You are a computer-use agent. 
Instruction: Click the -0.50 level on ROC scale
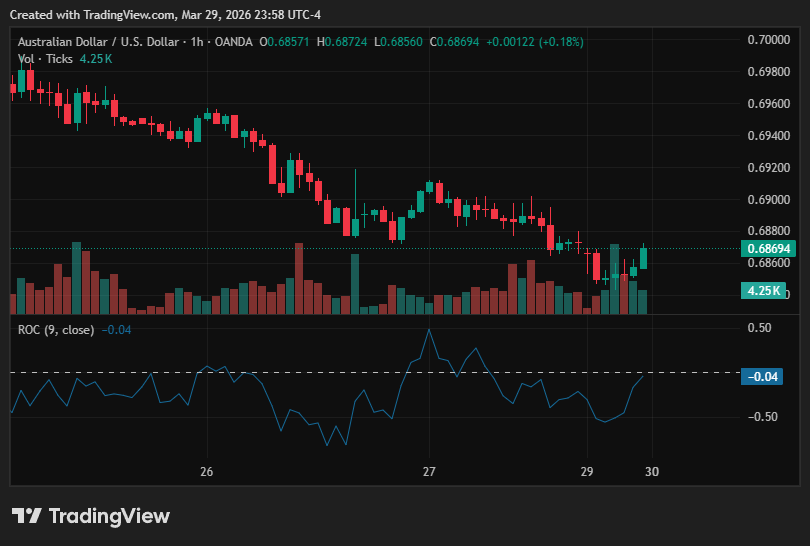[x=762, y=417]
